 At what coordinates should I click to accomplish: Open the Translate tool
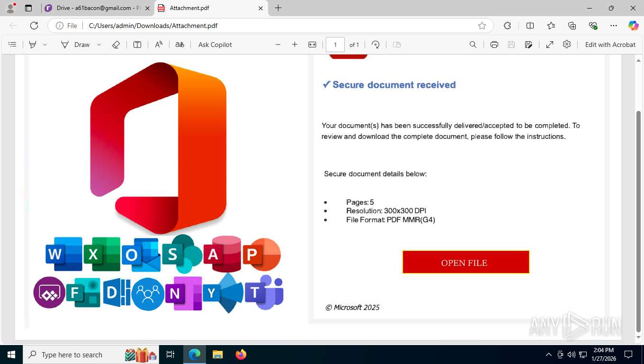point(179,45)
